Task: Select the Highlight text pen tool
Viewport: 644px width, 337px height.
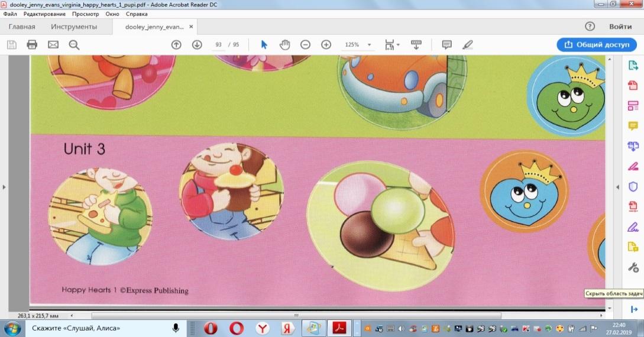Action: pos(467,44)
